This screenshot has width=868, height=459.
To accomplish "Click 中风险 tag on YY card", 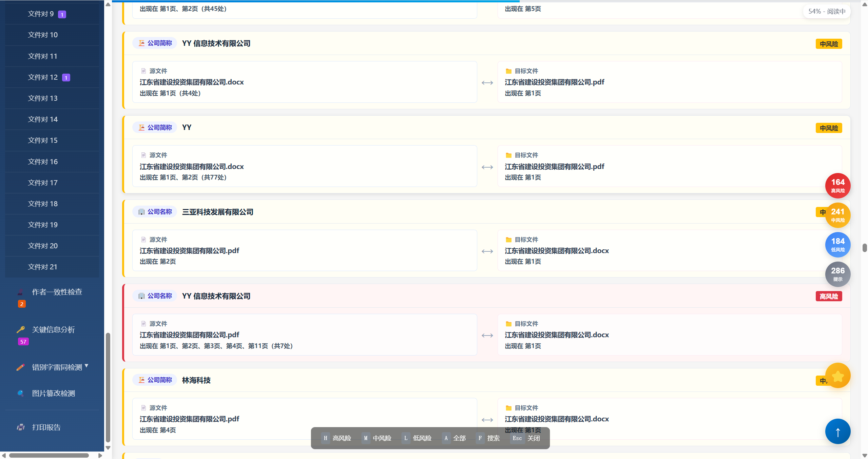I will click(x=828, y=128).
